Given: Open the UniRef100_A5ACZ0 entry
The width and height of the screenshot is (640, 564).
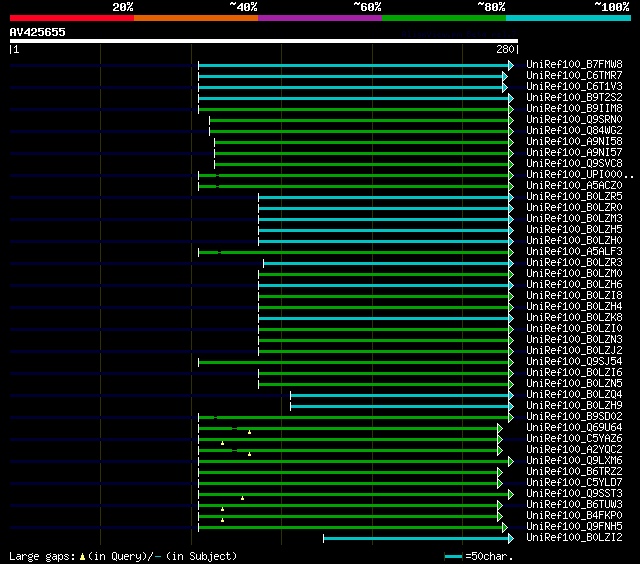Looking at the screenshot, I should [574, 186].
